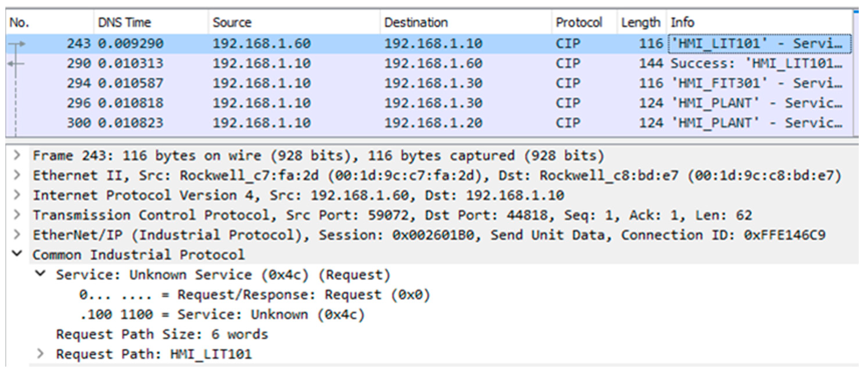Click the Source column header

(232, 23)
